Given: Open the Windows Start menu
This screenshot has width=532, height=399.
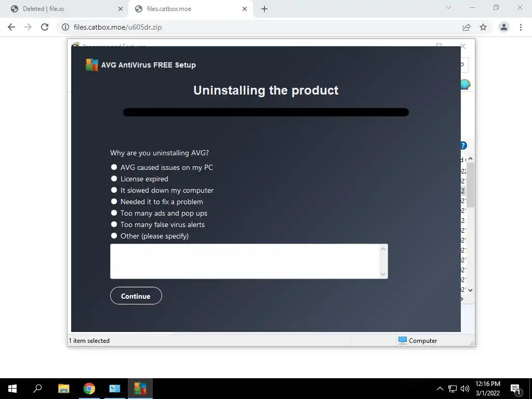Looking at the screenshot, I should pos(12,389).
